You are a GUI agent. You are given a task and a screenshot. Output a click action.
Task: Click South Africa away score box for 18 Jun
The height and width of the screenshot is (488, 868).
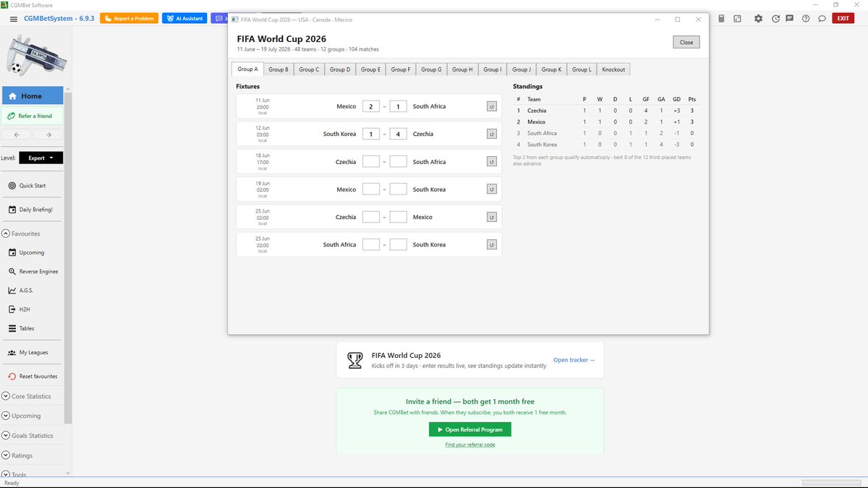398,162
